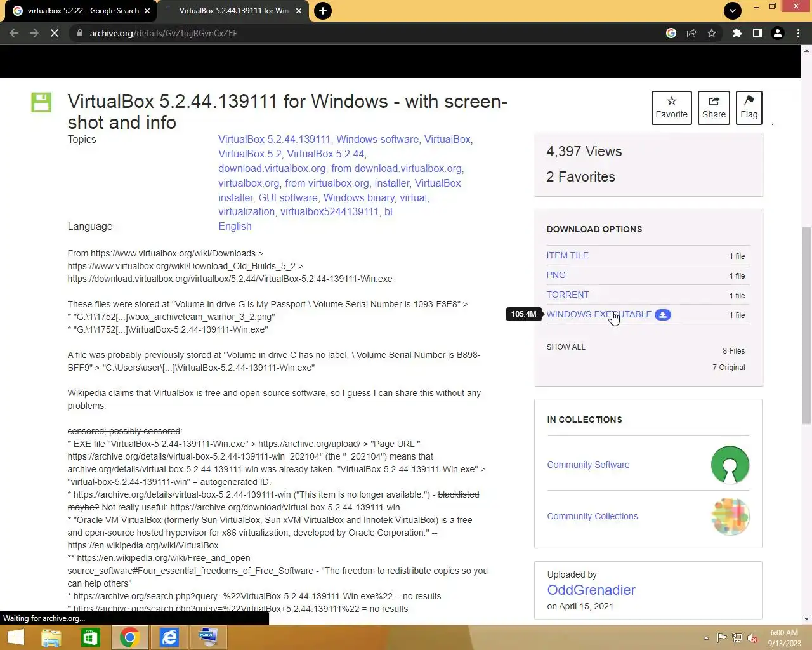Open the Windows Start button

[x=15, y=637]
